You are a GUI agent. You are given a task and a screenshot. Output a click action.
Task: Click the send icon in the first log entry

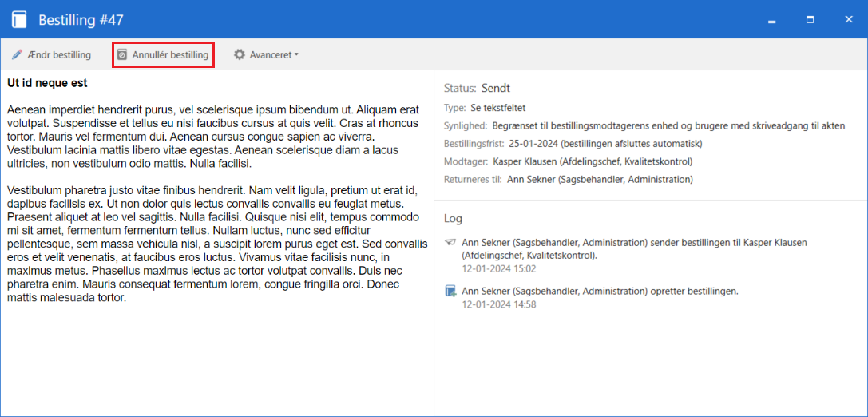pos(450,242)
